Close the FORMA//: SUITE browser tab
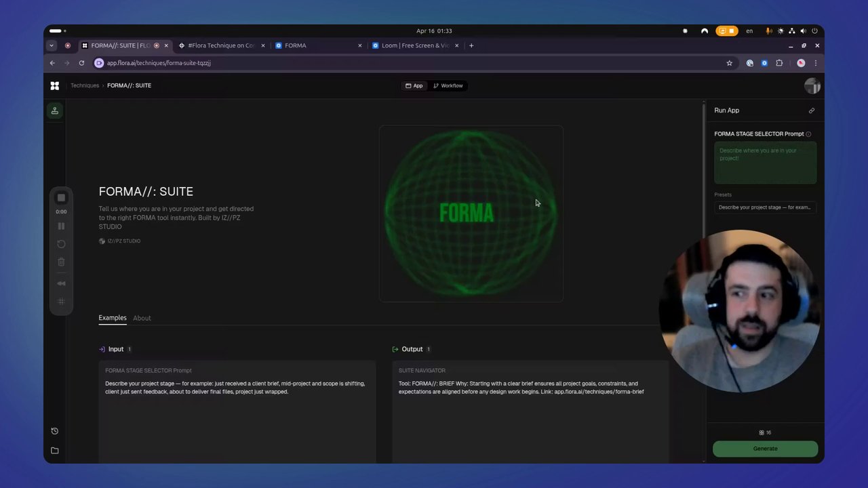The width and height of the screenshot is (868, 488). click(166, 45)
